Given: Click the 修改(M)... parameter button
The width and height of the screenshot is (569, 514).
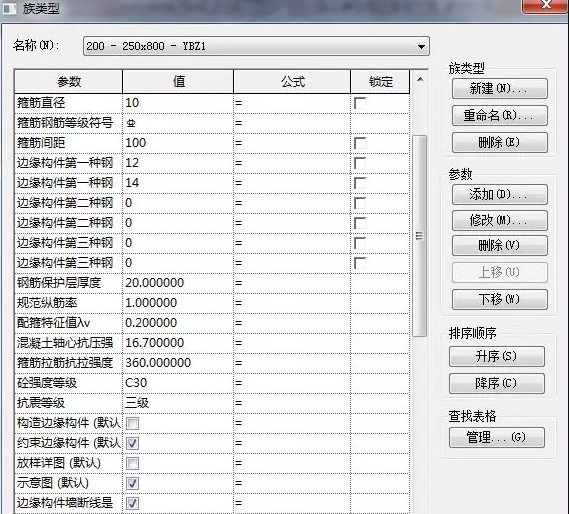Looking at the screenshot, I should [500, 220].
